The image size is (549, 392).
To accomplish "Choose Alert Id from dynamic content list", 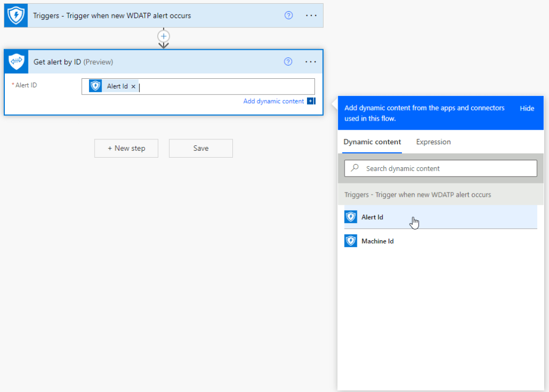I will [372, 217].
